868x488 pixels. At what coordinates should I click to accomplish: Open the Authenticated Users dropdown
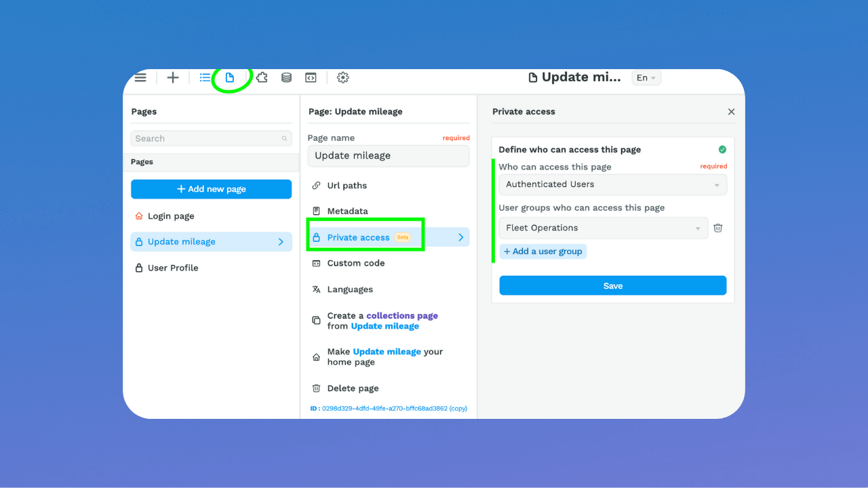click(x=612, y=184)
